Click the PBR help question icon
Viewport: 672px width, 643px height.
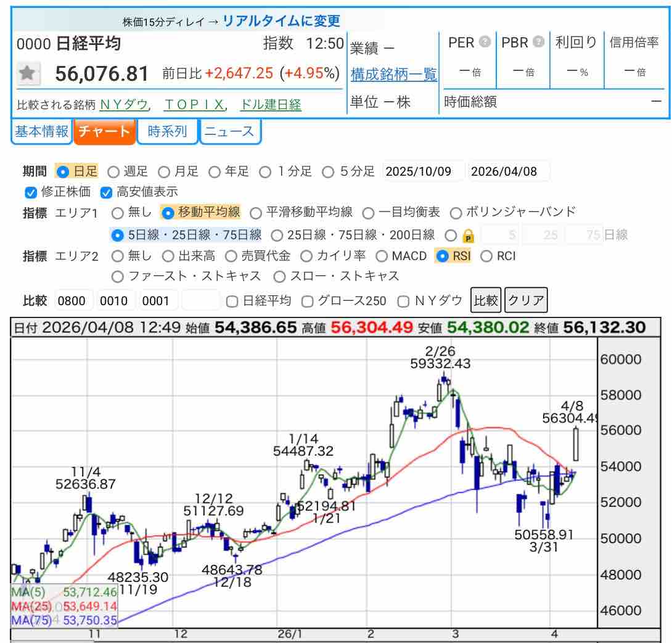(x=539, y=43)
